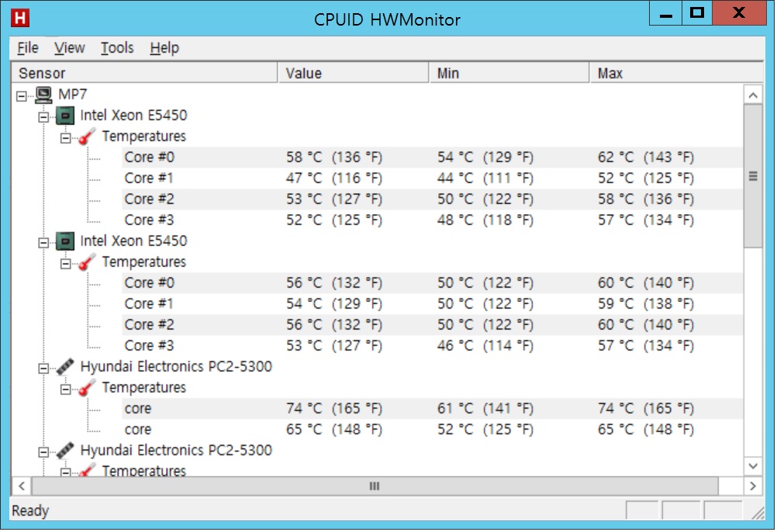The height and width of the screenshot is (532, 777).
Task: Click the window resize grip in status bar
Action: (x=758, y=513)
